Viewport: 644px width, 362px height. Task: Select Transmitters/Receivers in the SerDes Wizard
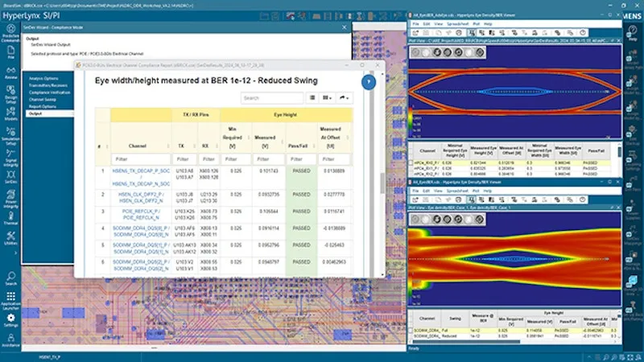[48, 85]
